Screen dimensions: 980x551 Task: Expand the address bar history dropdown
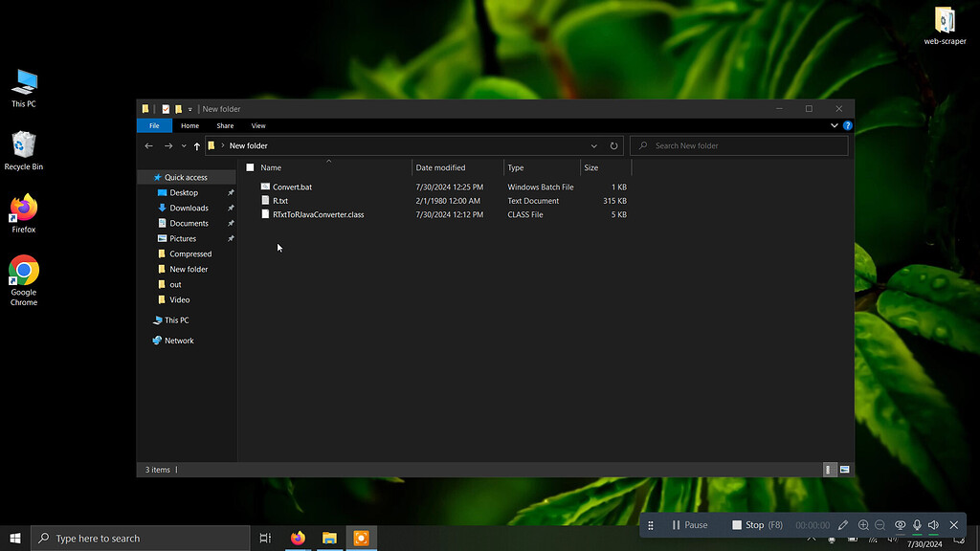593,146
